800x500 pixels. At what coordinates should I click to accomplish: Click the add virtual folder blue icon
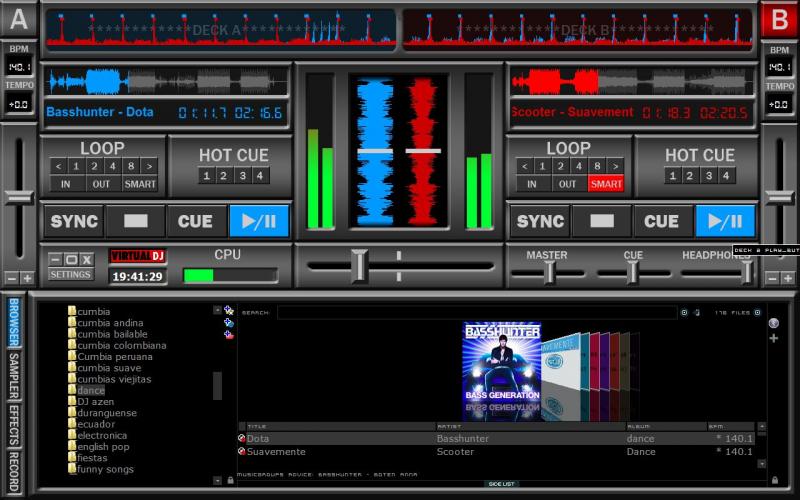(x=229, y=322)
